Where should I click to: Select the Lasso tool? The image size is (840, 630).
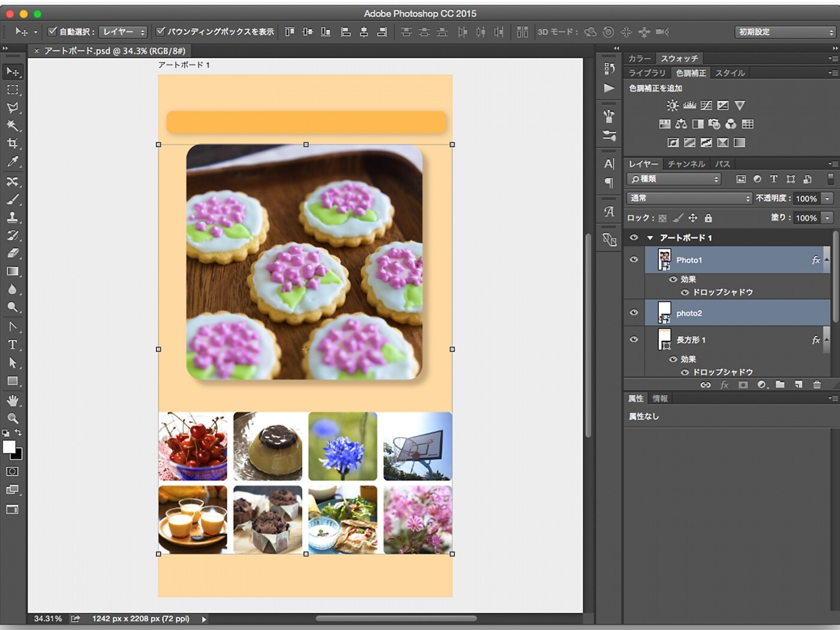point(12,107)
